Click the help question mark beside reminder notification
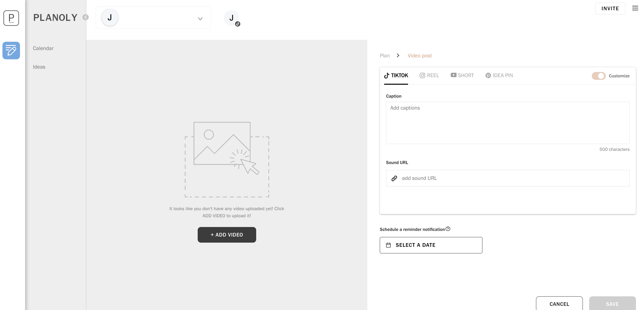 tap(448, 229)
